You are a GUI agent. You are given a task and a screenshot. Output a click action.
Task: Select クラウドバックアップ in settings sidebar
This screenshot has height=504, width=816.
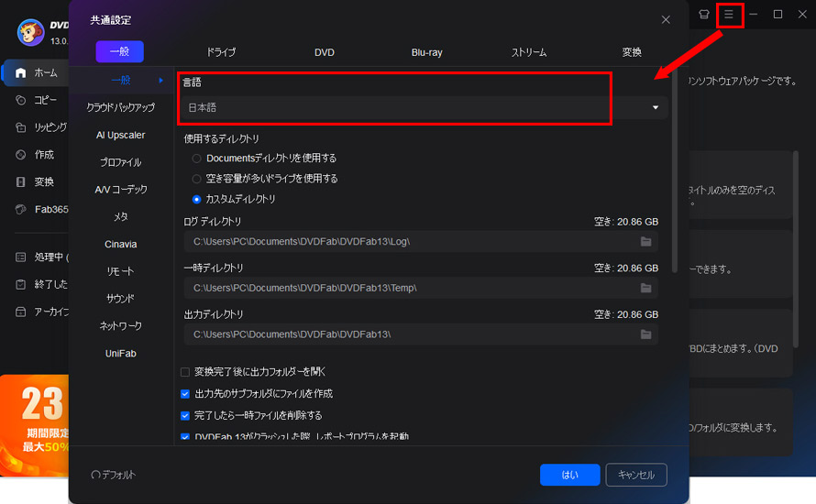click(x=121, y=107)
